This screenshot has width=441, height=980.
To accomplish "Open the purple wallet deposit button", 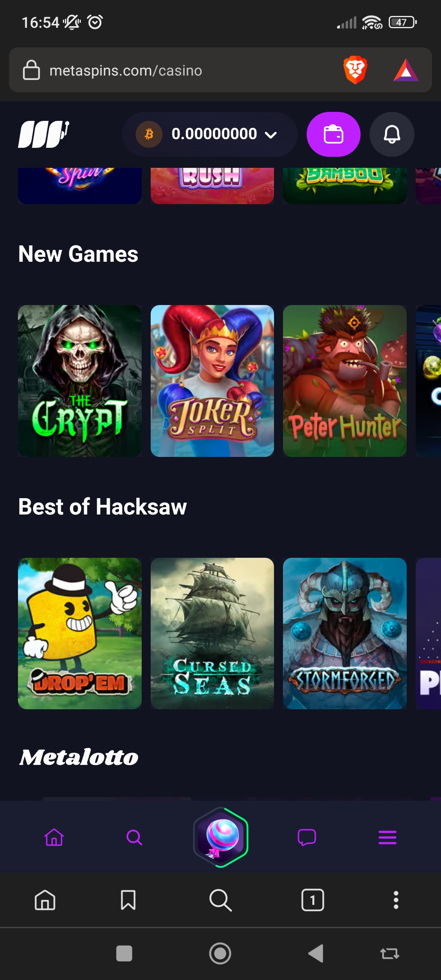I will 333,134.
